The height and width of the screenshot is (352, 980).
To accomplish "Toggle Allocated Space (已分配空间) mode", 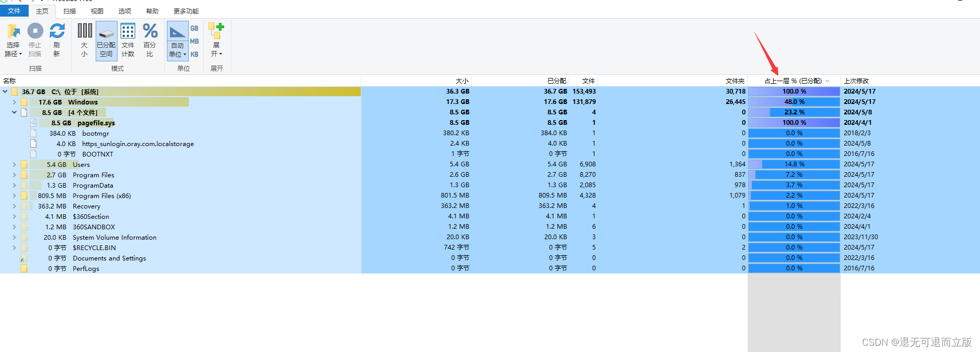I will 107,41.
